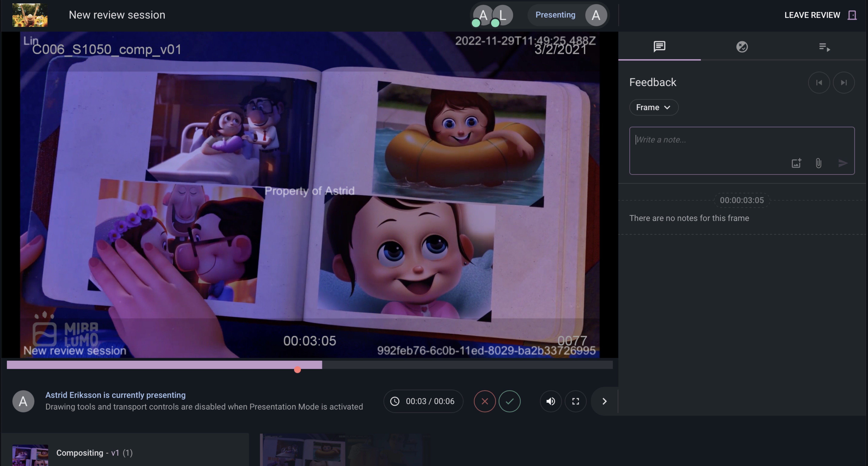Open participant A avatar with green dot

click(483, 15)
